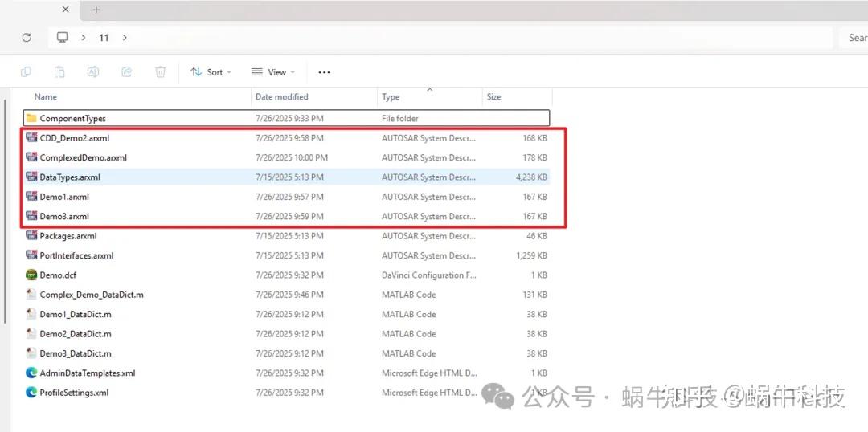Click the Demo1.arxml file name

(64, 197)
